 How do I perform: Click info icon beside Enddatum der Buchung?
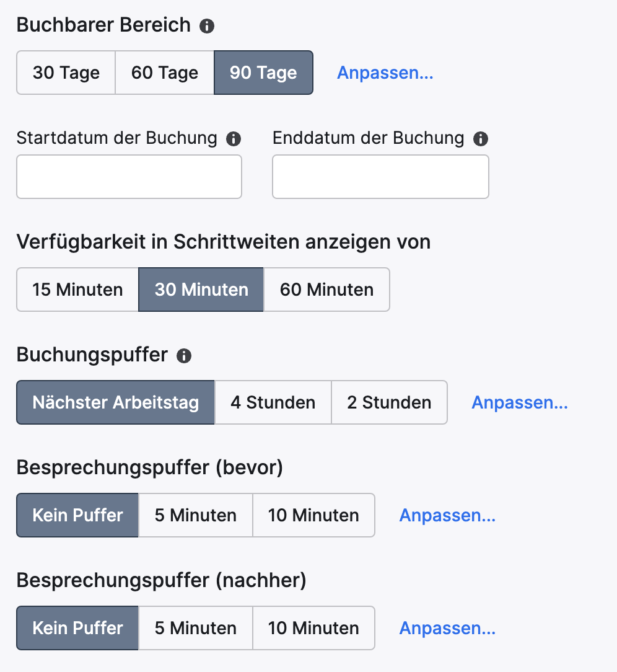(x=480, y=139)
